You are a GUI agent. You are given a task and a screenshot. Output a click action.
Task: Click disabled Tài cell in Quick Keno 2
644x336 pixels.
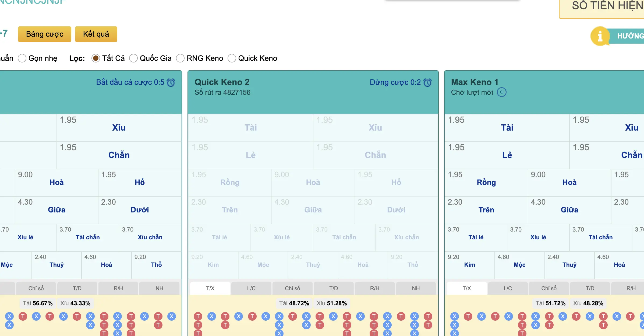click(250, 128)
